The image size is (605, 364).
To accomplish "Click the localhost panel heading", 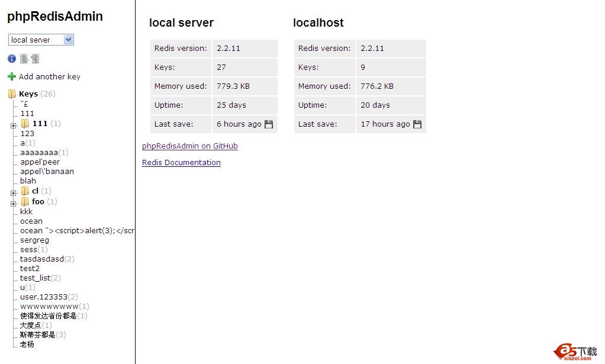I will 318,22.
